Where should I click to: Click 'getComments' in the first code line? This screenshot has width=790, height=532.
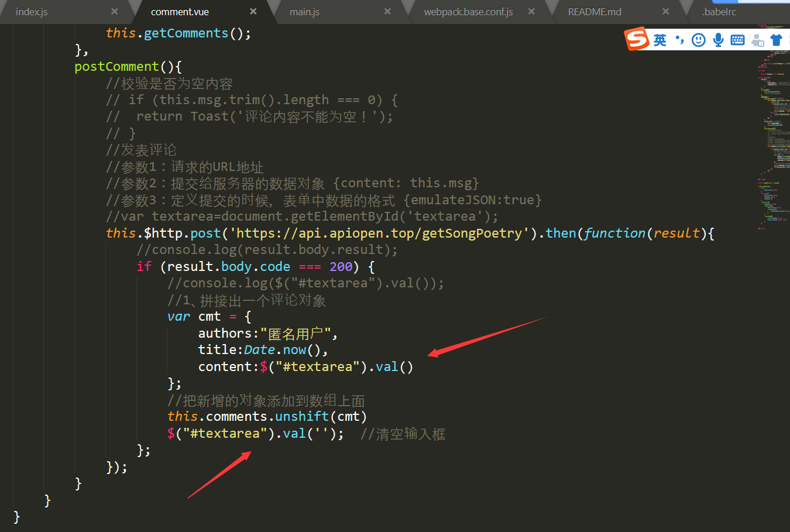click(x=186, y=33)
